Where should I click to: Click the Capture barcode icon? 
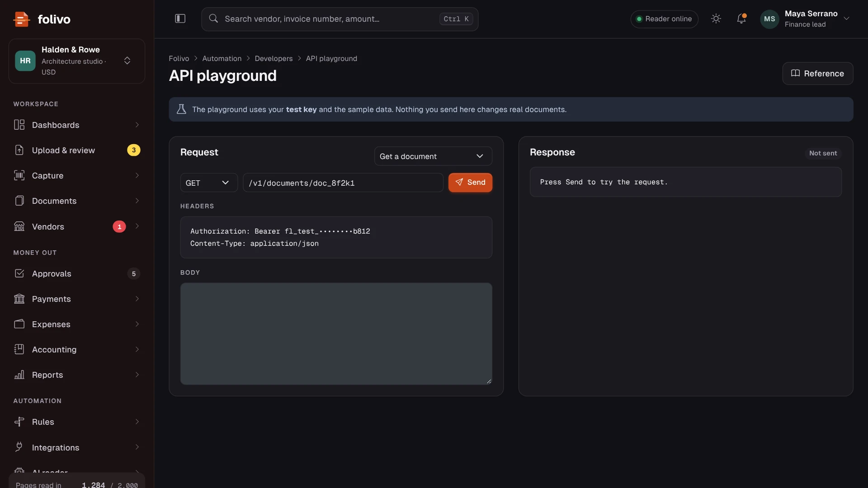click(19, 175)
